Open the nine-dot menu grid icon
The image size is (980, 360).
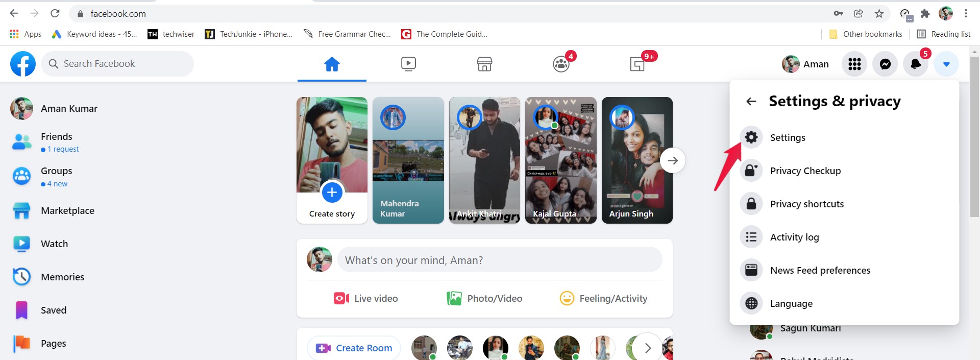(x=854, y=64)
